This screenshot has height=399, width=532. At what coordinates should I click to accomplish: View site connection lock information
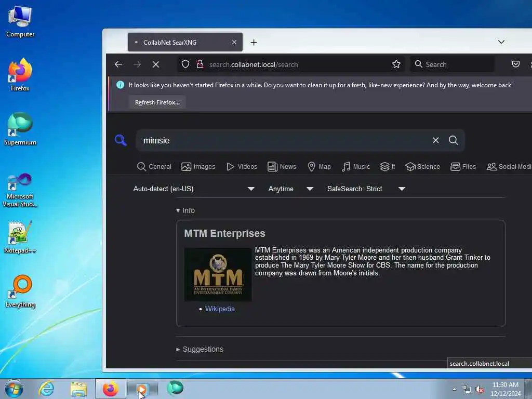click(x=200, y=64)
